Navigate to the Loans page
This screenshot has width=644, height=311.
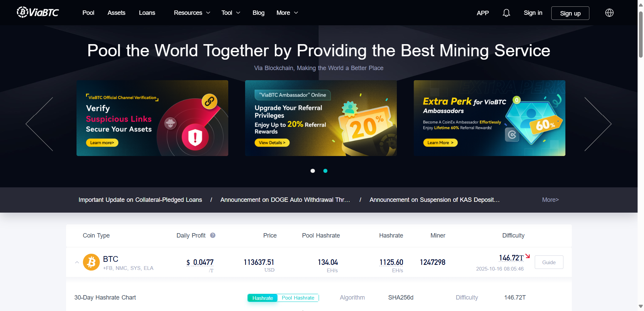[x=147, y=13]
